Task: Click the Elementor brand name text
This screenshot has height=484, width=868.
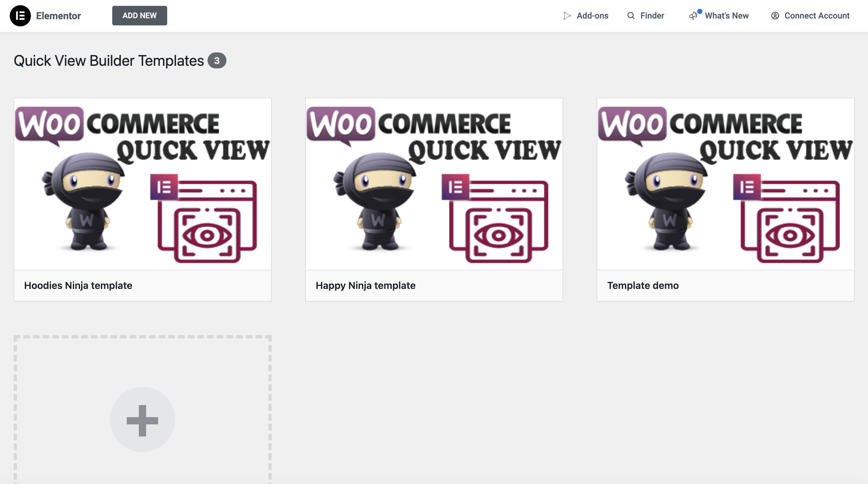Action: click(58, 16)
